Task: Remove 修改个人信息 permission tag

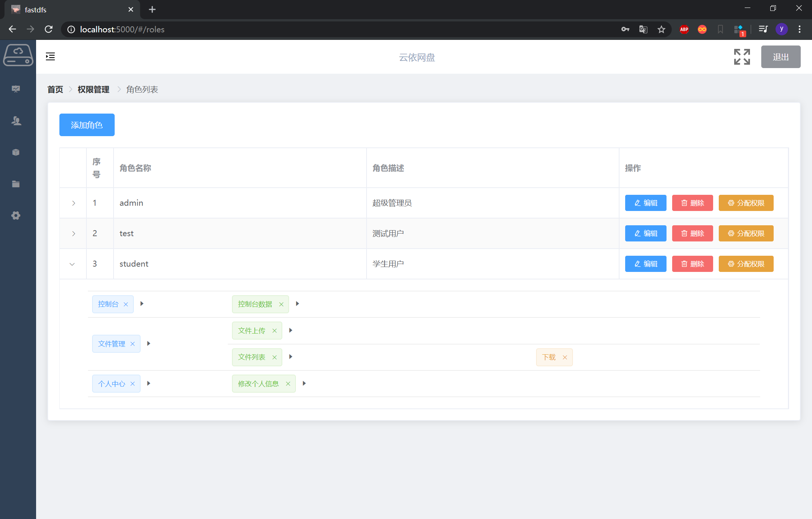Action: pyautogui.click(x=288, y=384)
